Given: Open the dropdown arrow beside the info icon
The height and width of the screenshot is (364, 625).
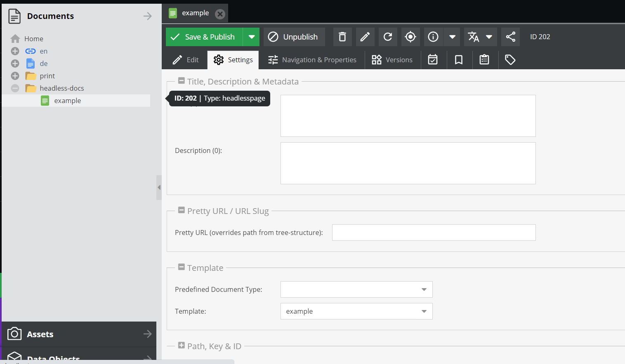Looking at the screenshot, I should pos(452,37).
